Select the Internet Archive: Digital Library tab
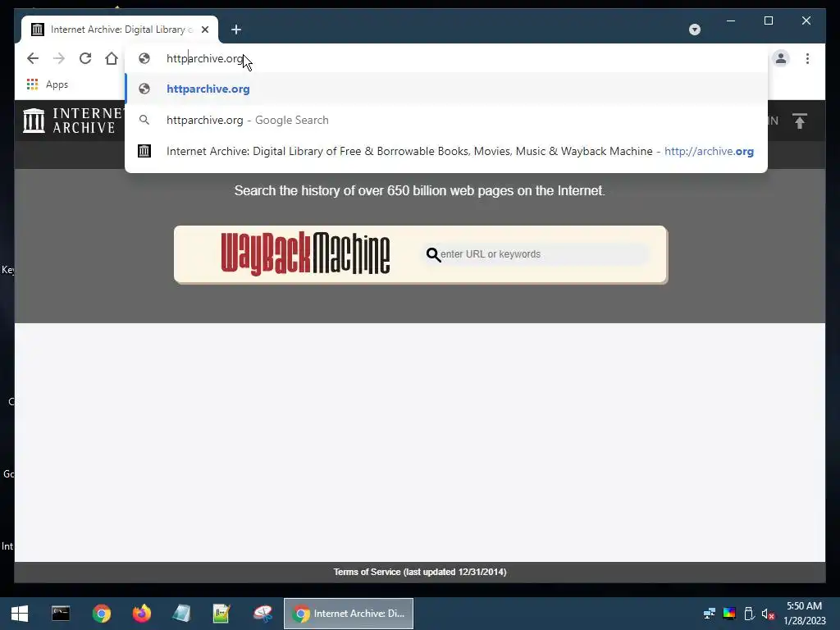 (x=119, y=30)
